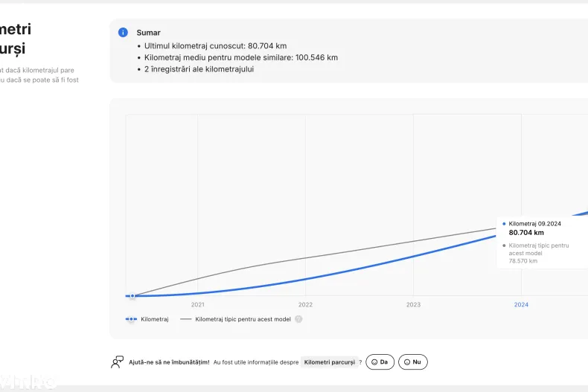Viewport: 588px width, 392px height.
Task: Click the Sumar heading text
Action: [x=148, y=33]
